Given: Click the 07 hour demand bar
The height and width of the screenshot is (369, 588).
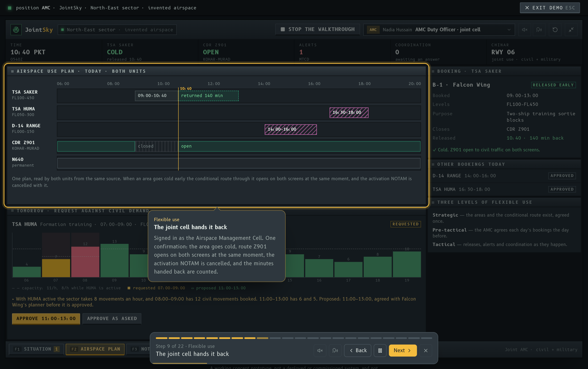Looking at the screenshot, I should point(56,268).
